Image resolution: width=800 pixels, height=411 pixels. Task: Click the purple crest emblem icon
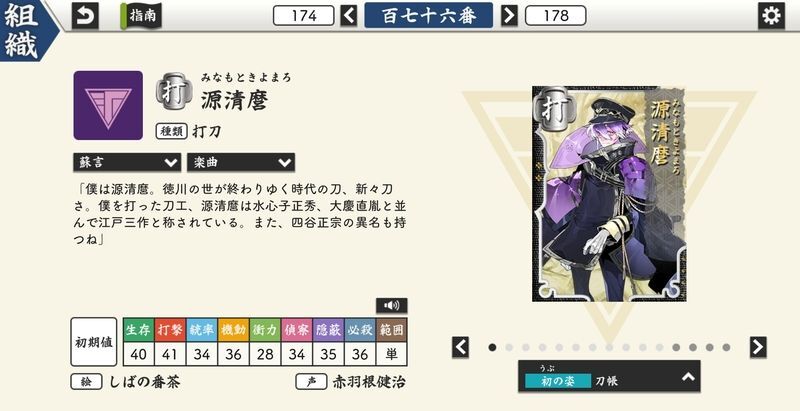(108, 105)
